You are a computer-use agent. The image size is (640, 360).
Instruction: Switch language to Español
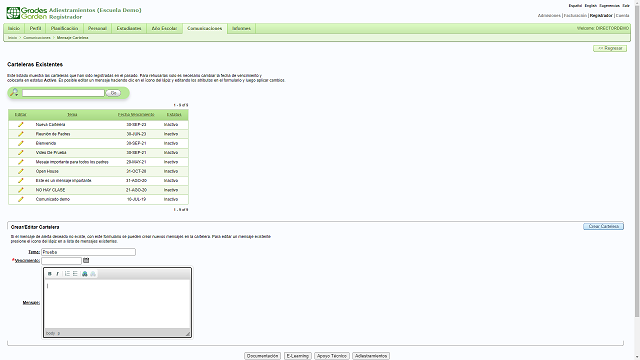[x=575, y=6]
